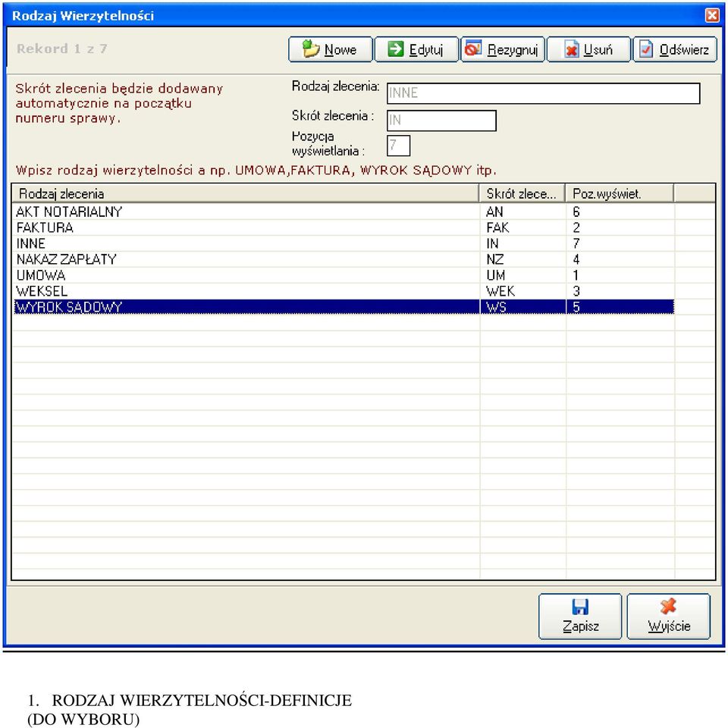This screenshot has width=728, height=728.
Task: Focus the Skrót zlecenia input field
Action: click(441, 121)
